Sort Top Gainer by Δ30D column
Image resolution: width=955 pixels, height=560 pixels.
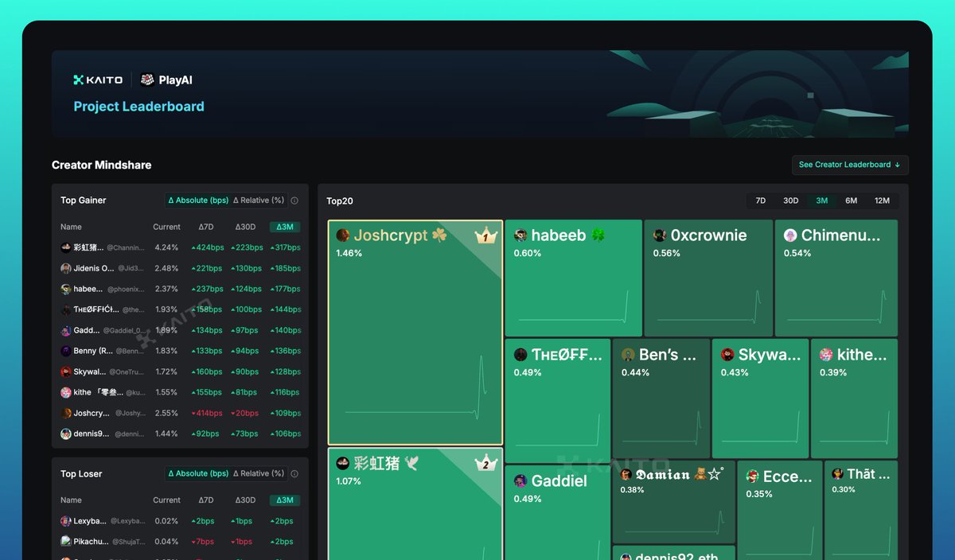tap(245, 227)
